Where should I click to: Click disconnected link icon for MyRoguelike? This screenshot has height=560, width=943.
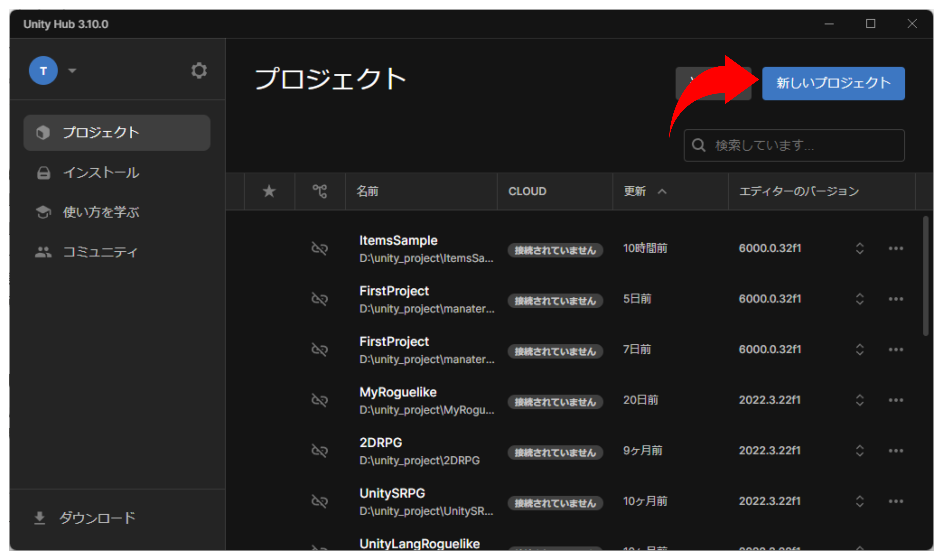click(320, 400)
